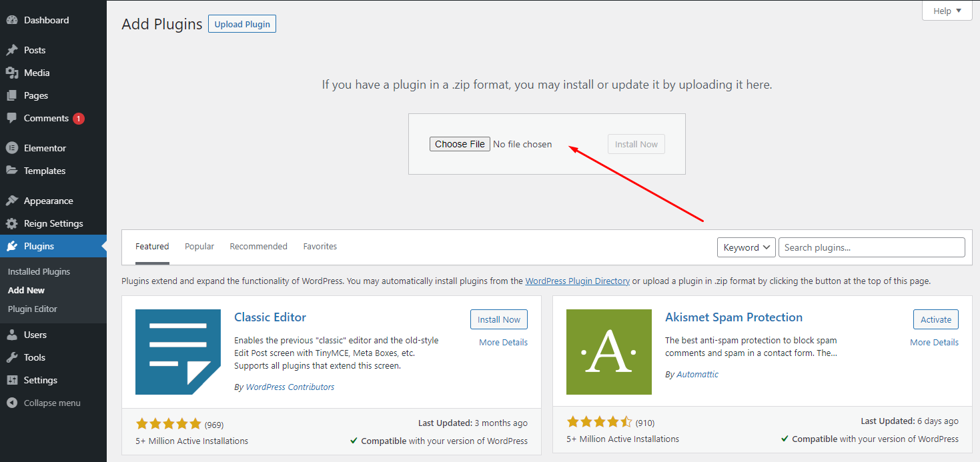Image resolution: width=980 pixels, height=462 pixels.
Task: Click the Comments speech bubble icon
Action: click(12, 118)
